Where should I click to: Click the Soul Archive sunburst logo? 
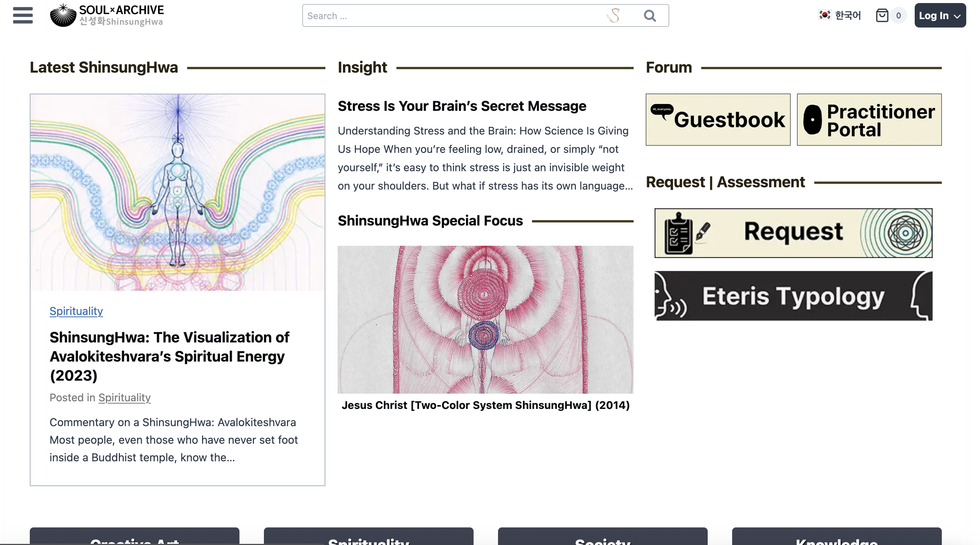pyautogui.click(x=63, y=15)
